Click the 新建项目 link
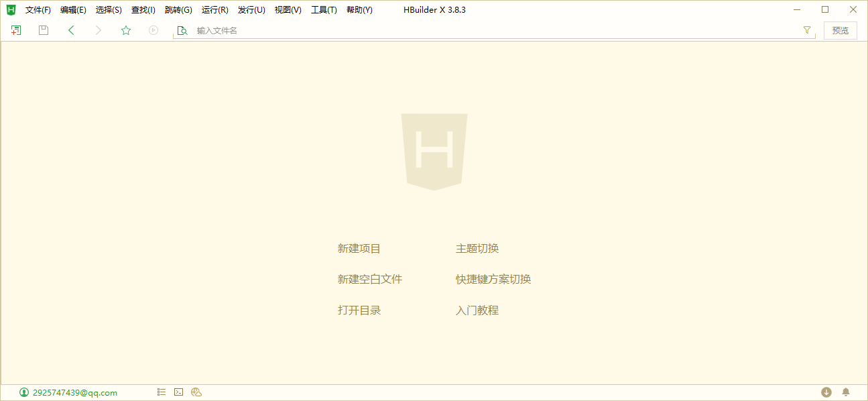 [x=359, y=248]
